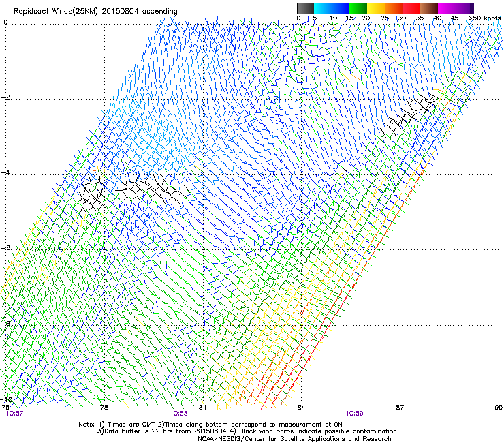Image resolution: width=504 pixels, height=443 pixels.
Task: Click the '75' longitude axis label
Action: tap(5, 408)
